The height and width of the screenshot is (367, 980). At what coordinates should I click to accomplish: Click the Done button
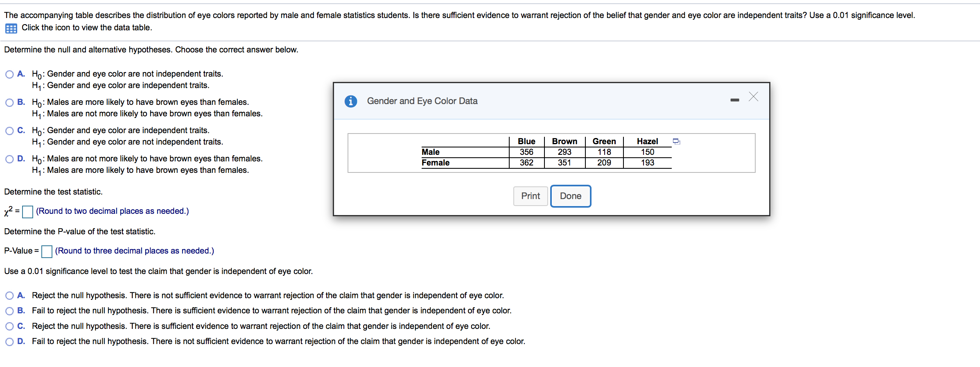(571, 196)
